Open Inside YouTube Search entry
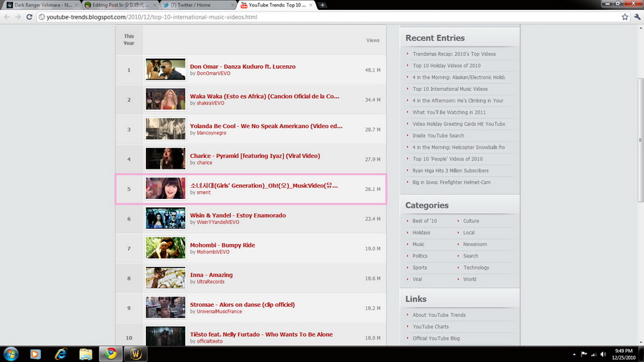The width and height of the screenshot is (644, 362). pyautogui.click(x=438, y=135)
